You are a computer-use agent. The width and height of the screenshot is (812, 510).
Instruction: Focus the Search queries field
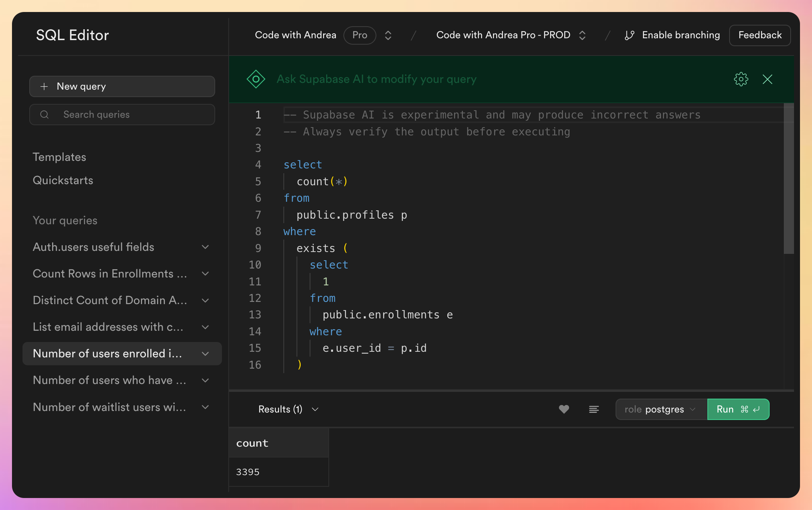122,114
